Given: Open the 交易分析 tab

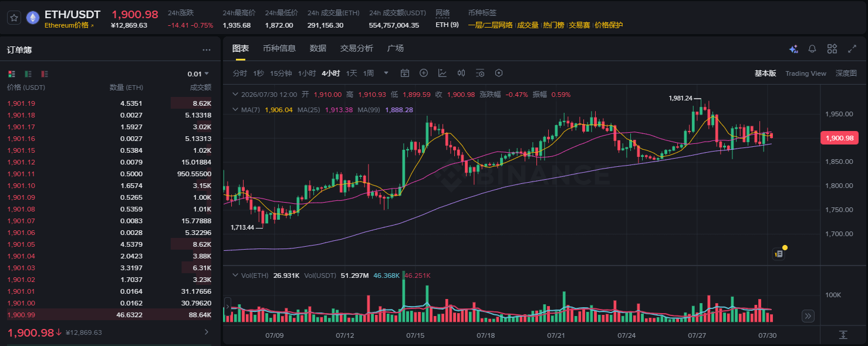Looking at the screenshot, I should click(x=357, y=48).
